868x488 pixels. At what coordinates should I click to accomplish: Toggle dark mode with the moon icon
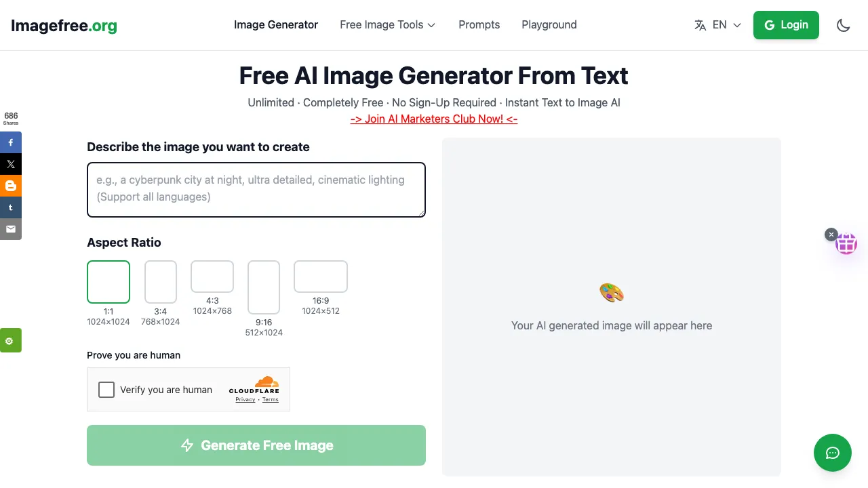[x=843, y=25]
